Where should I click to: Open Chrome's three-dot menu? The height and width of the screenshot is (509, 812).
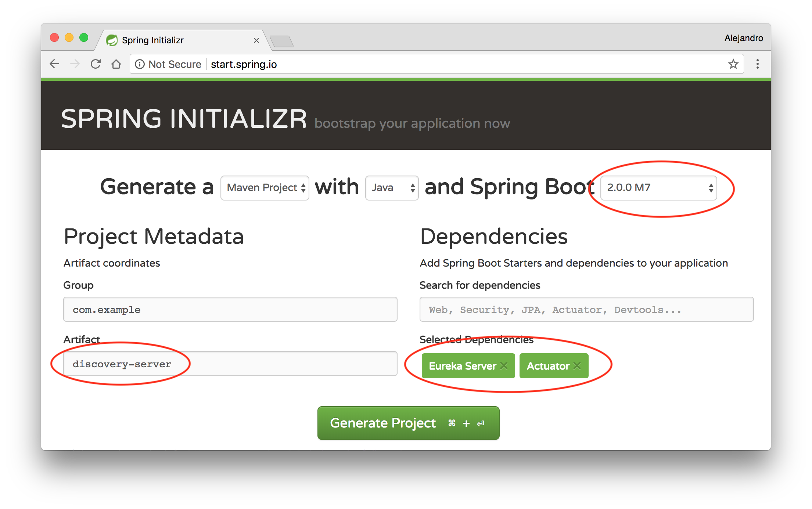pos(757,64)
